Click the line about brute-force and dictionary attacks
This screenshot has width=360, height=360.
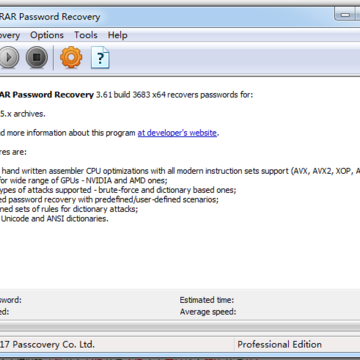[118, 190]
